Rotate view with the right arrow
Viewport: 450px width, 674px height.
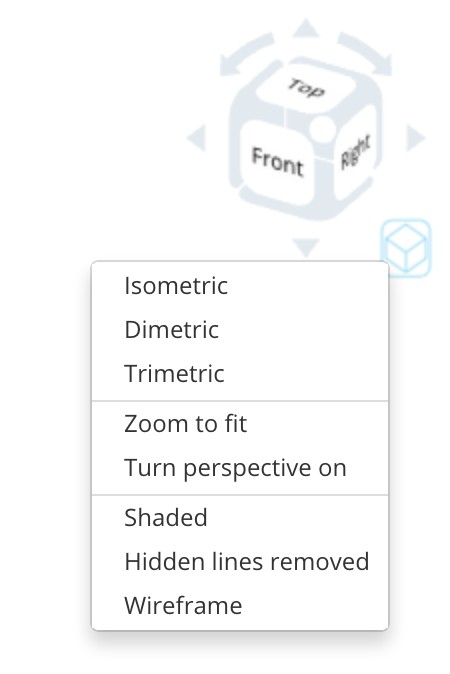[x=415, y=138]
